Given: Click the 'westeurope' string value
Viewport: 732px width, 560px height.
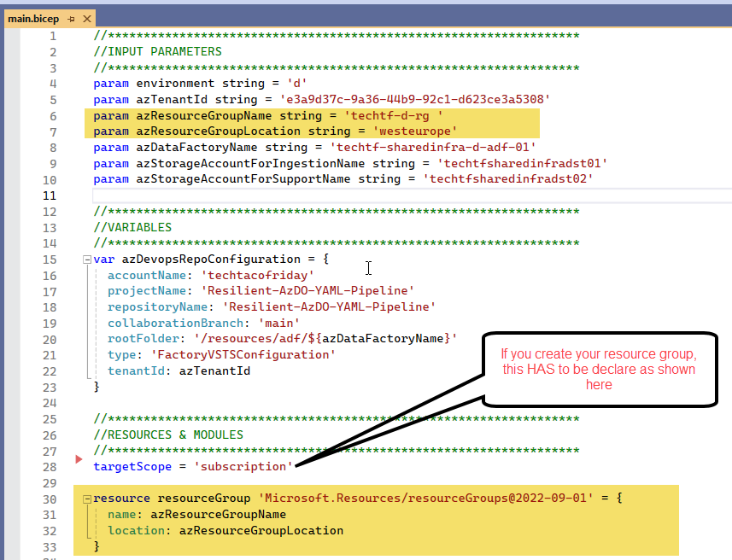Looking at the screenshot, I should tap(415, 131).
